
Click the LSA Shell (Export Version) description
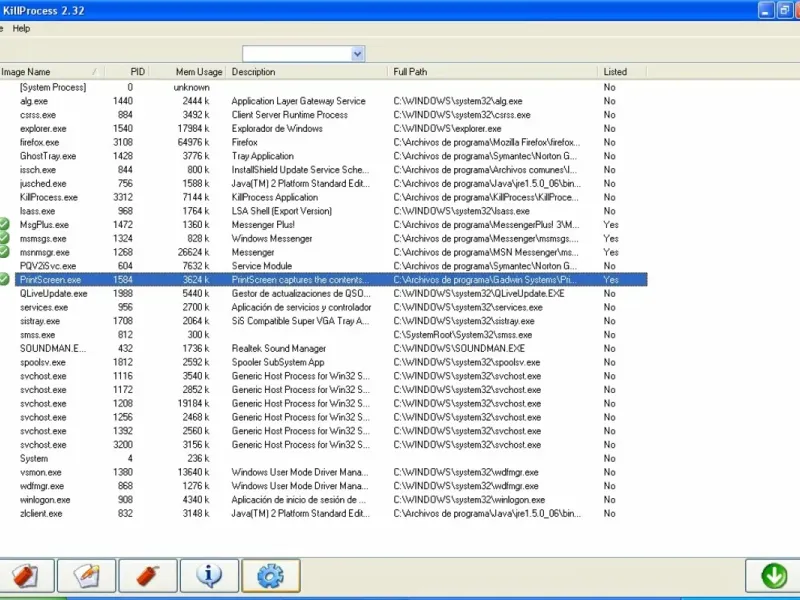[x=282, y=211]
